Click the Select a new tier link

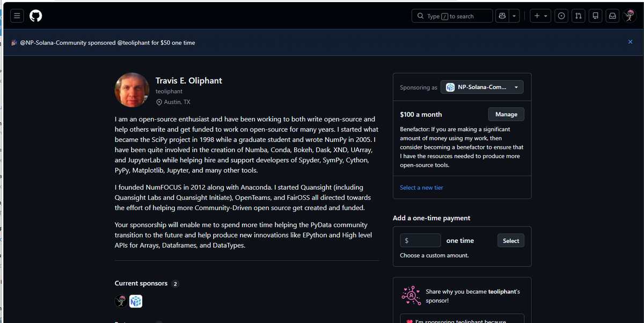[x=421, y=188]
